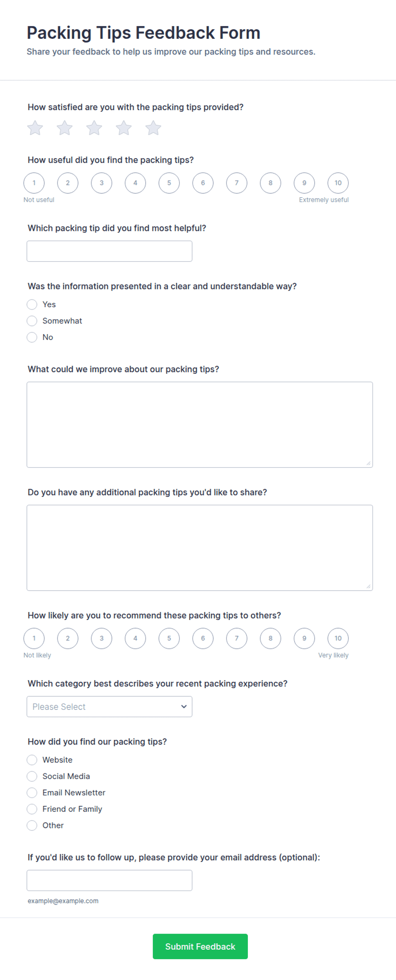
Task: Focus the improvement suggestions text area
Action: point(200,425)
